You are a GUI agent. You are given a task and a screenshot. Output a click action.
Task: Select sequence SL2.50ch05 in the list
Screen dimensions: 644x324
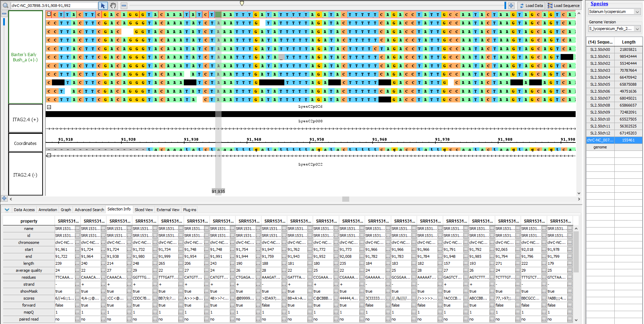pyautogui.click(x=600, y=84)
